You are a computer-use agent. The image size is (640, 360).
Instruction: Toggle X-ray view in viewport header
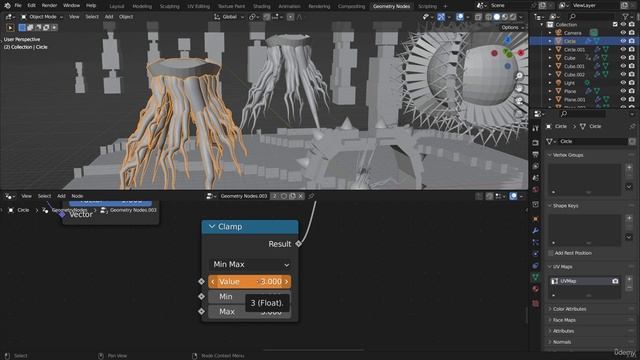coord(478,17)
